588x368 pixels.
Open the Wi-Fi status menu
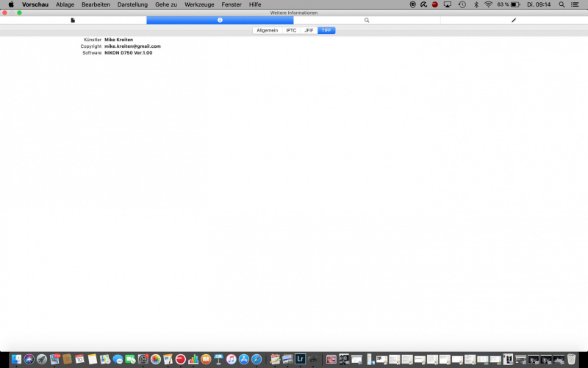(x=488, y=4)
